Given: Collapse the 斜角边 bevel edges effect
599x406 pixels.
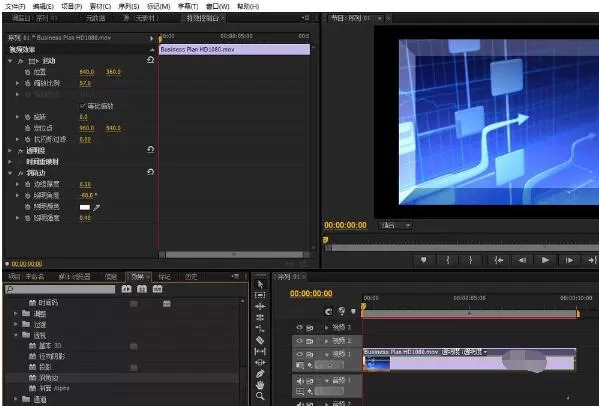Looking at the screenshot, I should coord(10,173).
